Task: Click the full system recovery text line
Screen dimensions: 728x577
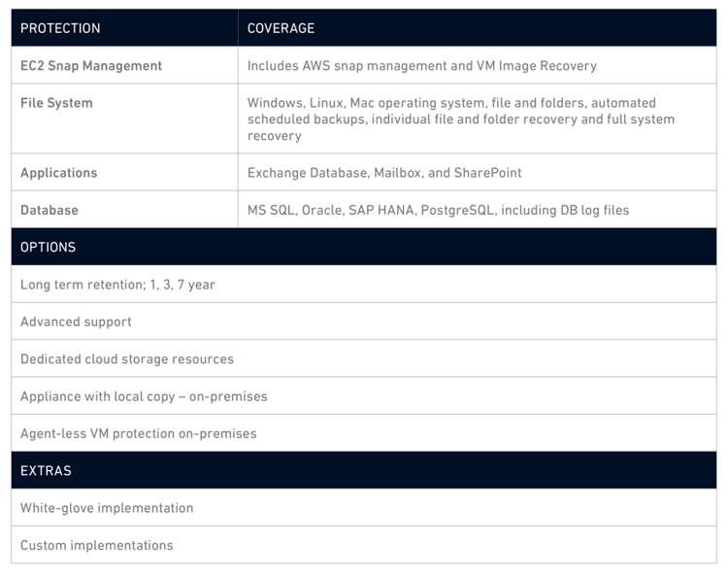Action: click(x=275, y=136)
